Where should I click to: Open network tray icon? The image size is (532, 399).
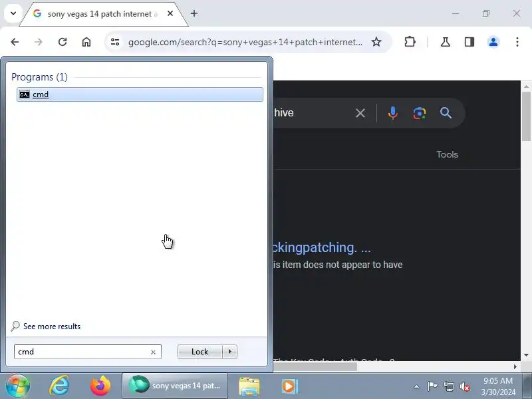448,386
